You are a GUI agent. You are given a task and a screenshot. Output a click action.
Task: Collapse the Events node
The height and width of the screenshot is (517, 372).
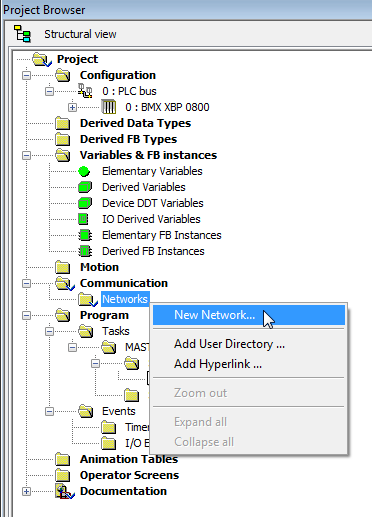(49, 411)
